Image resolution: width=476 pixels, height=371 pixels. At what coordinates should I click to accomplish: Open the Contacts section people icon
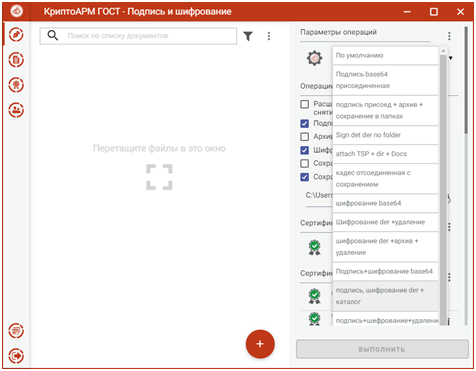pyautogui.click(x=16, y=110)
